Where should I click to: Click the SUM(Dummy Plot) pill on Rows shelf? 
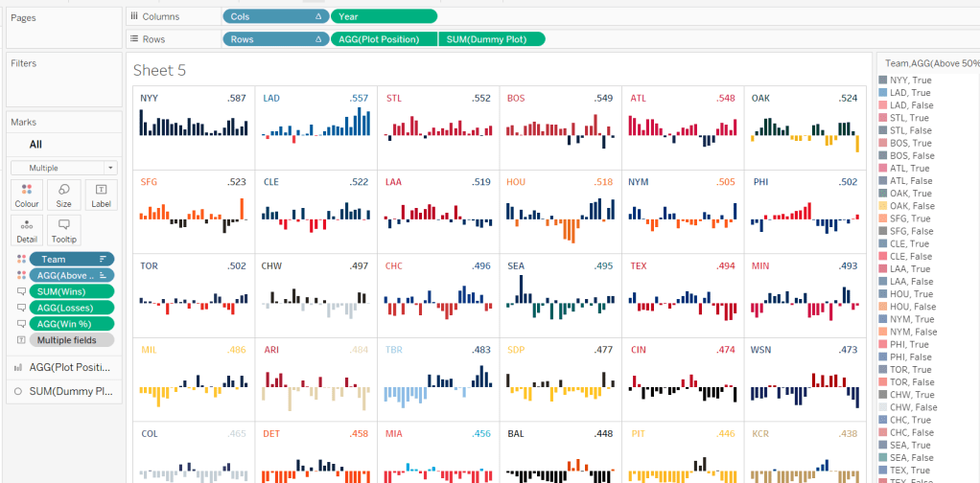(x=491, y=39)
